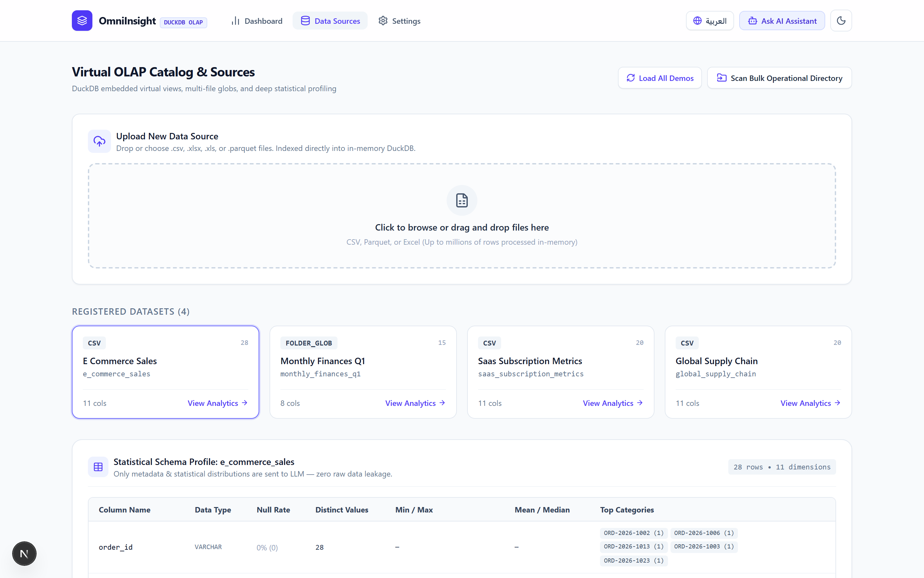The image size is (924, 578).
Task: Click the OmniInsight layers logo icon
Action: click(x=82, y=21)
